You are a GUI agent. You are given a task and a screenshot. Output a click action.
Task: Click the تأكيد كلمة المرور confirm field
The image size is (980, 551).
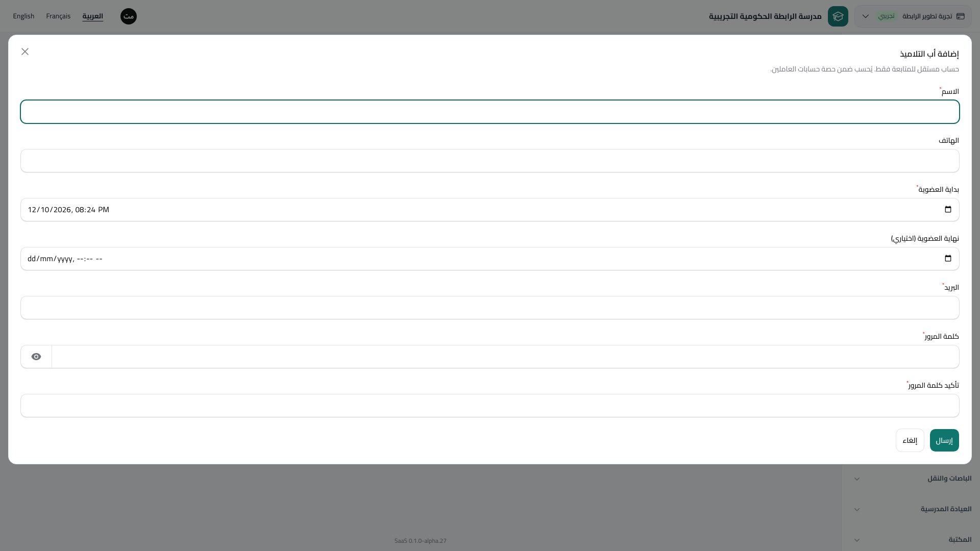click(x=490, y=406)
